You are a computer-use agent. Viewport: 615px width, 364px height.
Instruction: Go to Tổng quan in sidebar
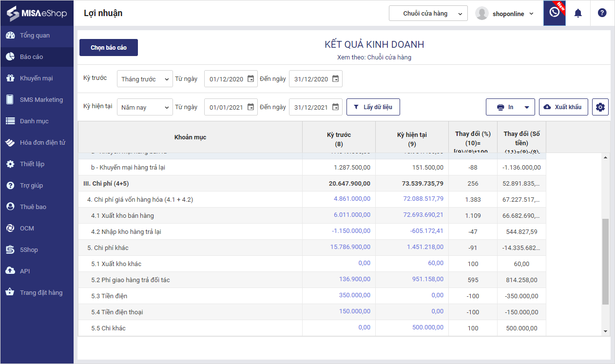(35, 36)
